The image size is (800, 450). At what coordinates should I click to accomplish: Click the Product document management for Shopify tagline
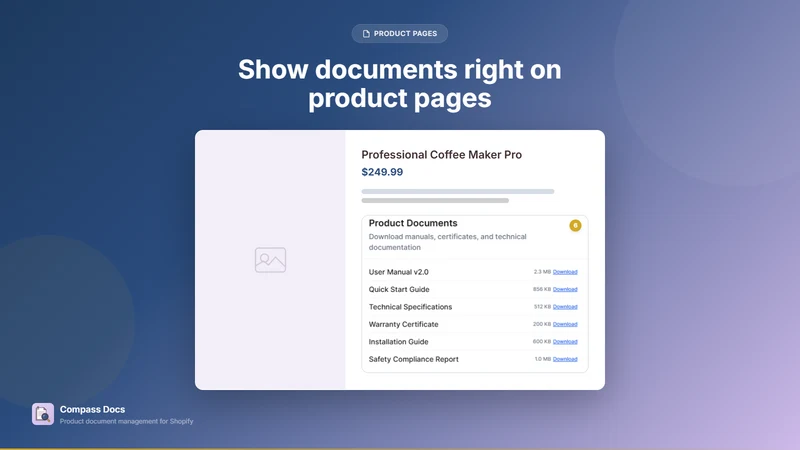127,421
